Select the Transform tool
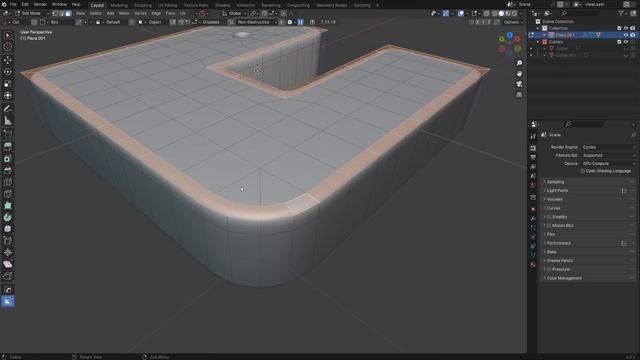The height and width of the screenshot is (360, 640). [x=8, y=96]
